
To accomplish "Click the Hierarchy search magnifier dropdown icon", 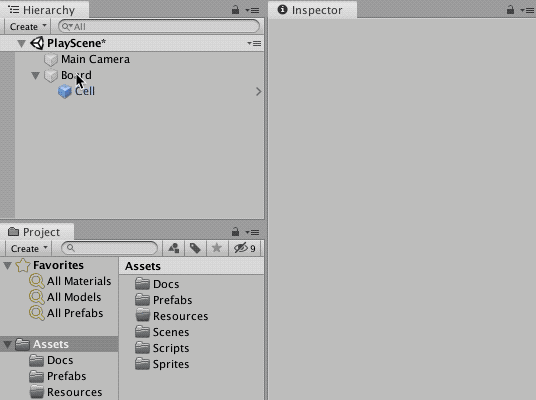I will pos(67,27).
